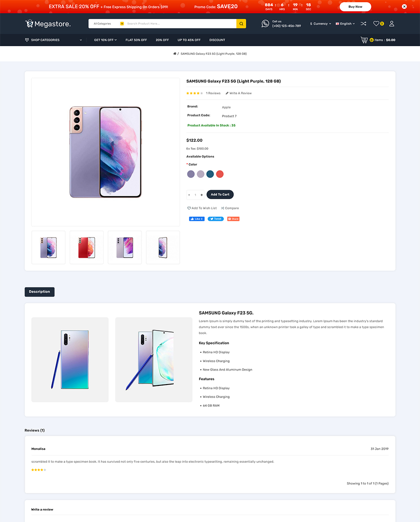Choose the light lavender color swatch
Viewport: 420px width, 522px height.
(x=200, y=174)
